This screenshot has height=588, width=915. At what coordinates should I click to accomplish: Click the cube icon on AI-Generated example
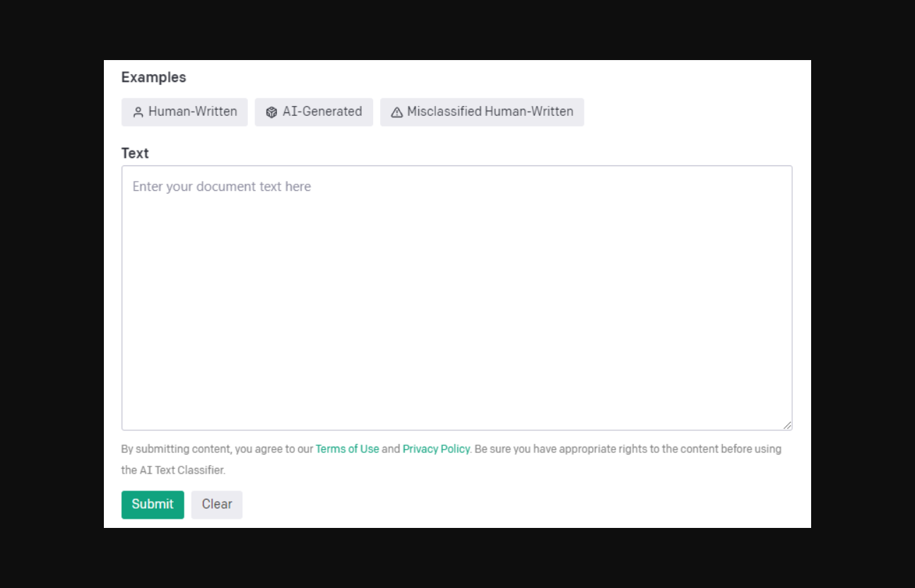tap(271, 112)
